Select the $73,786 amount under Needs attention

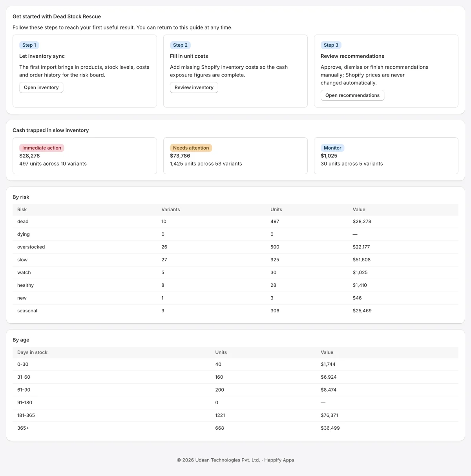[x=180, y=156]
